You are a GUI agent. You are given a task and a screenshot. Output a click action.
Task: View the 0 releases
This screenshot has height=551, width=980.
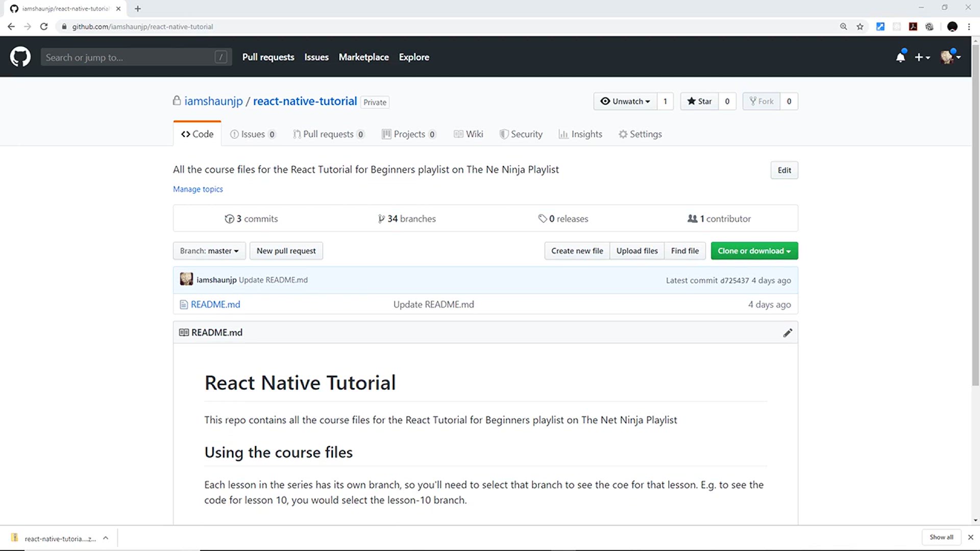(x=563, y=218)
